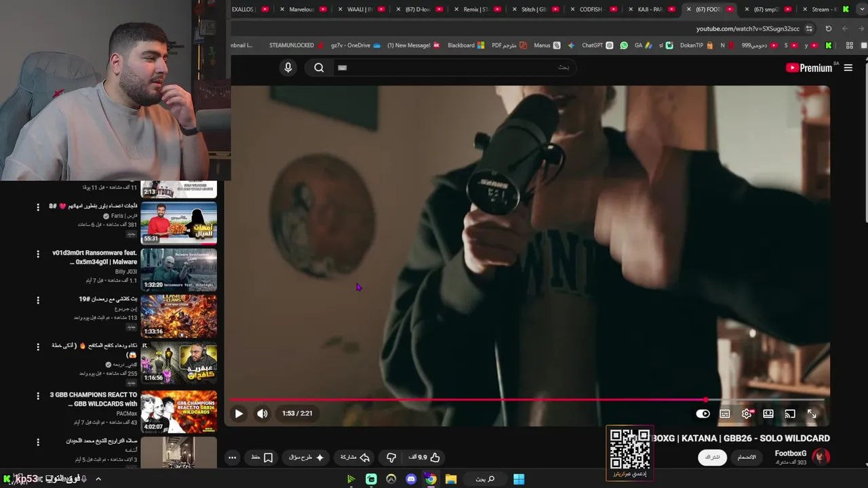Open the 1:32:20 Ransomware video thumbnail
This screenshot has width=868, height=488.
click(x=179, y=270)
